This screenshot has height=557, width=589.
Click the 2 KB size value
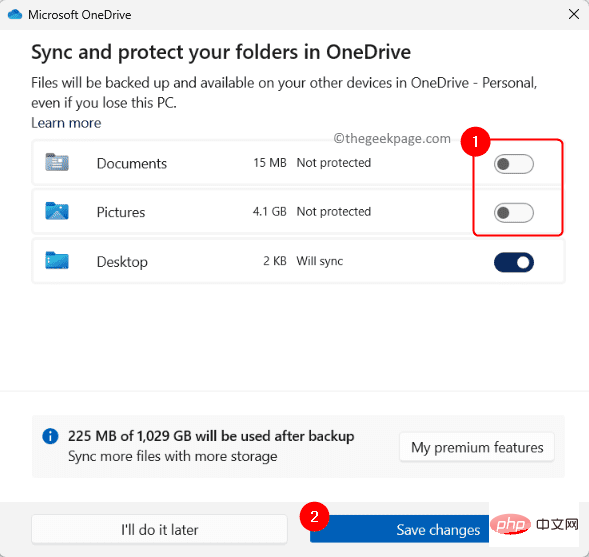pyautogui.click(x=275, y=261)
